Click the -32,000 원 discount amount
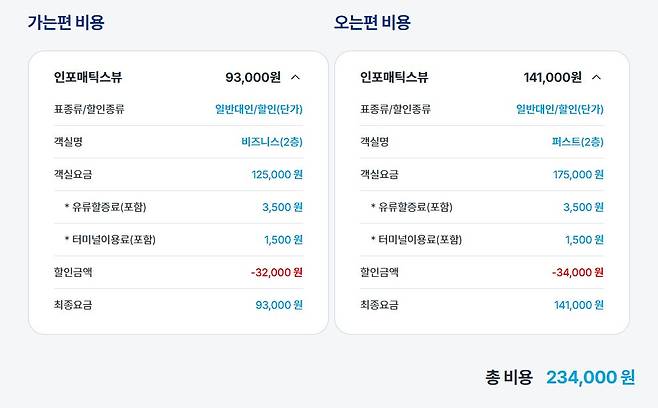Viewport: 658px width, 408px height. [276, 272]
